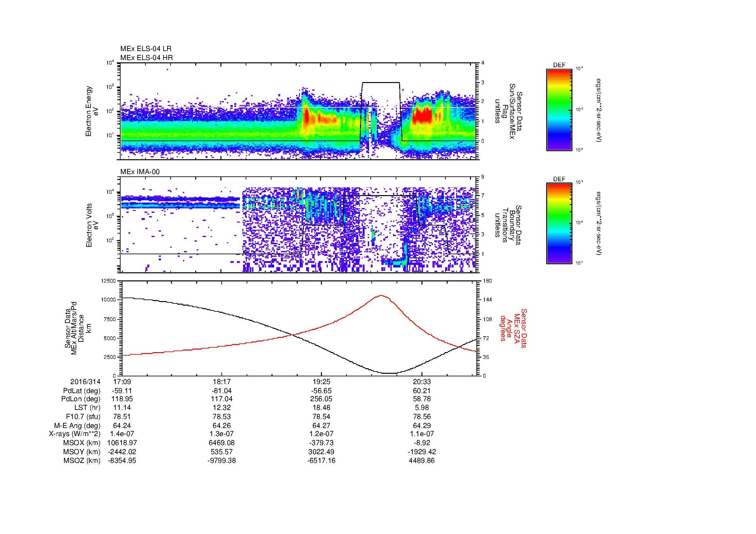This screenshot has height=534, width=756.
Task: Click the MSOX value '10618.97'
Action: pyautogui.click(x=122, y=443)
